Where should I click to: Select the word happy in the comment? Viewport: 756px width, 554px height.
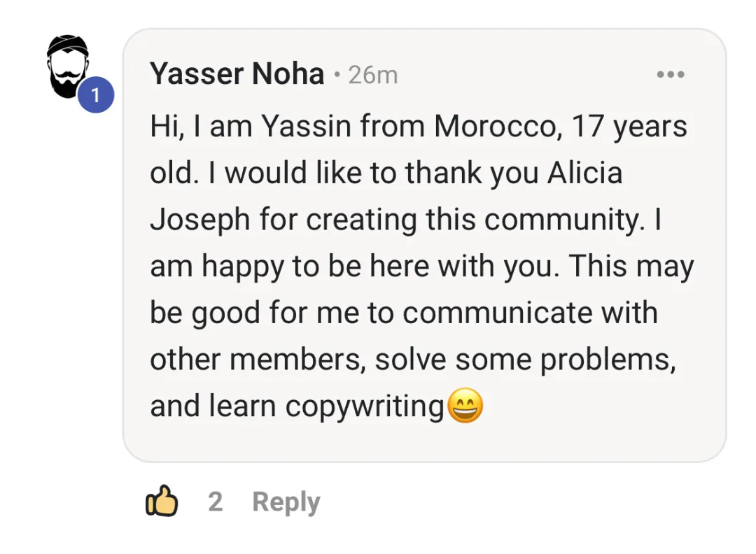coord(242,267)
